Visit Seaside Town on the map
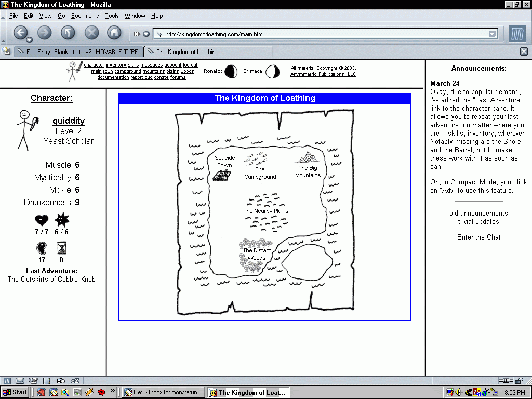Viewport: 532px width, 399px height. 224,168
